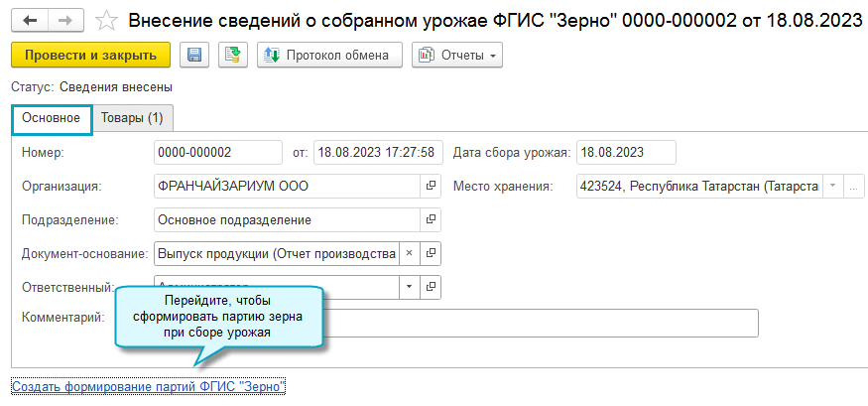Switch to the Товары (1) tab
Viewport: 868px width, 406px height.
pos(133,118)
